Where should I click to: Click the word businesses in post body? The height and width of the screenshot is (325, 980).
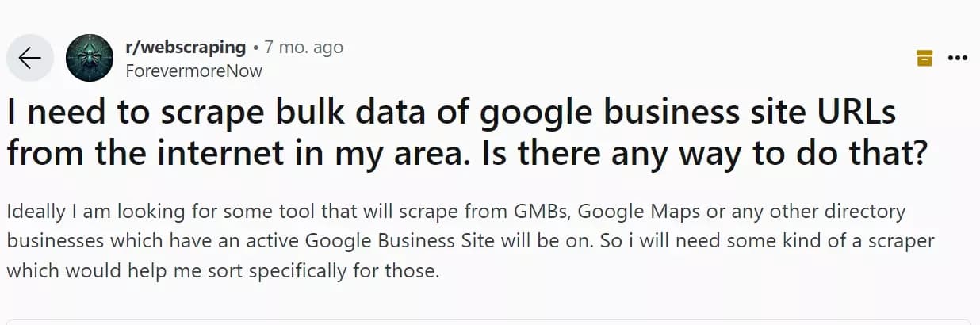tap(47, 242)
